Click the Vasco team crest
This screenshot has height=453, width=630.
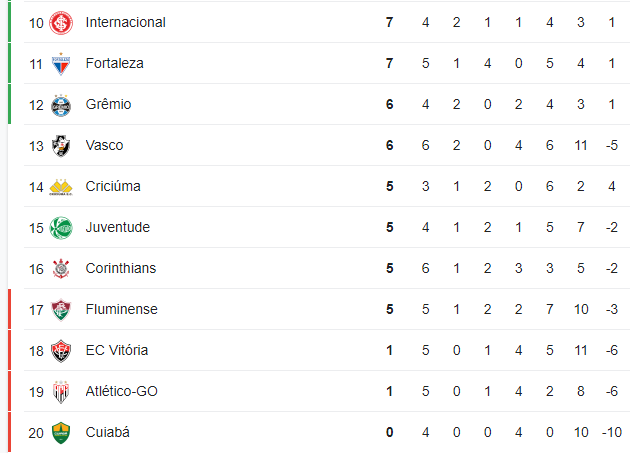pyautogui.click(x=61, y=146)
